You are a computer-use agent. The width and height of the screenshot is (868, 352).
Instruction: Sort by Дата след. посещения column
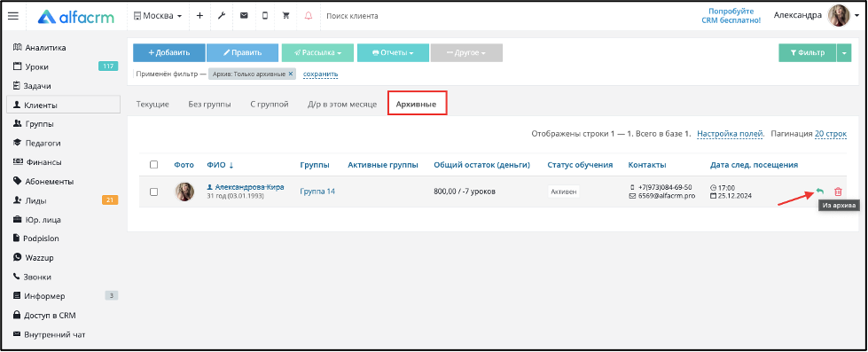(x=754, y=164)
